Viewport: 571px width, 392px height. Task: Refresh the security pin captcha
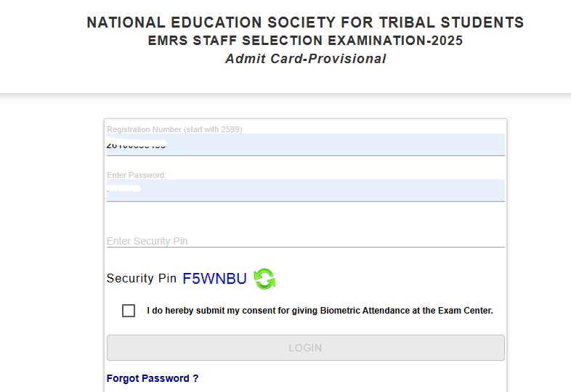pos(264,279)
